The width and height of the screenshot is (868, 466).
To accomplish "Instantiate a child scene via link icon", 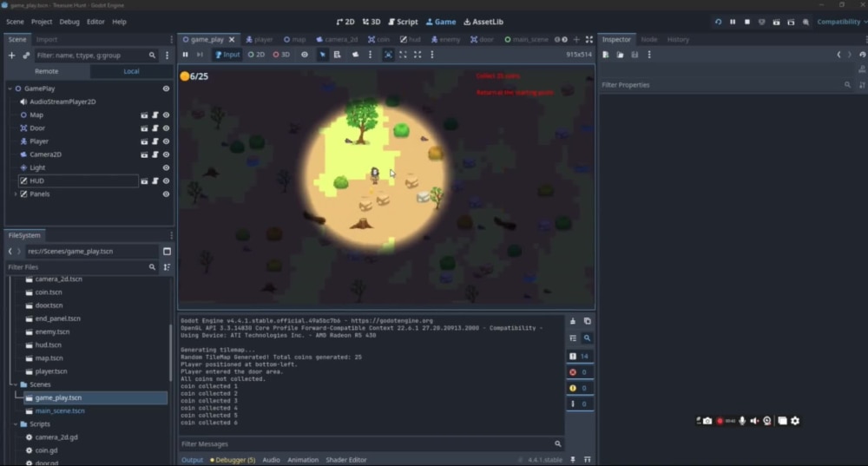I will click(26, 56).
